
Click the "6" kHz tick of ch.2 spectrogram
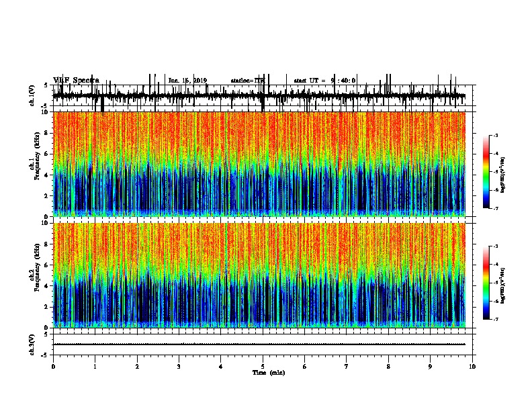(x=46, y=265)
